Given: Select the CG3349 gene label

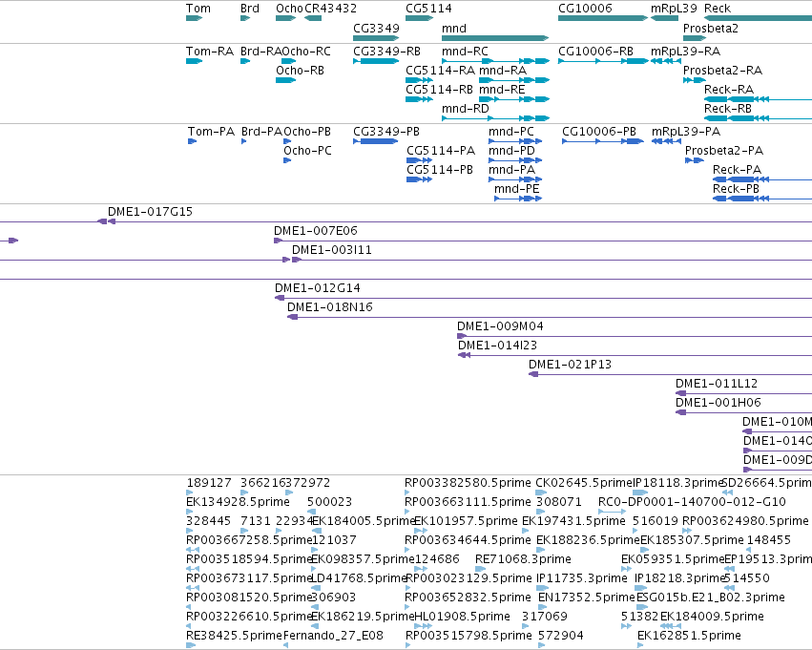Looking at the screenshot, I should point(376,28).
